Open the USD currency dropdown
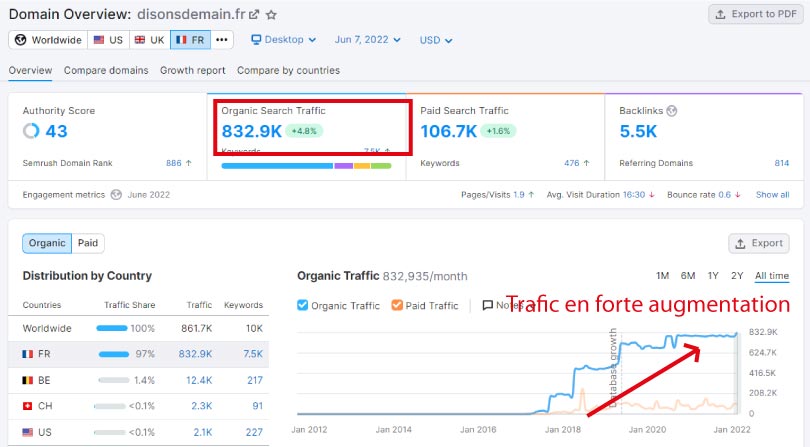The image size is (810, 447). 436,40
